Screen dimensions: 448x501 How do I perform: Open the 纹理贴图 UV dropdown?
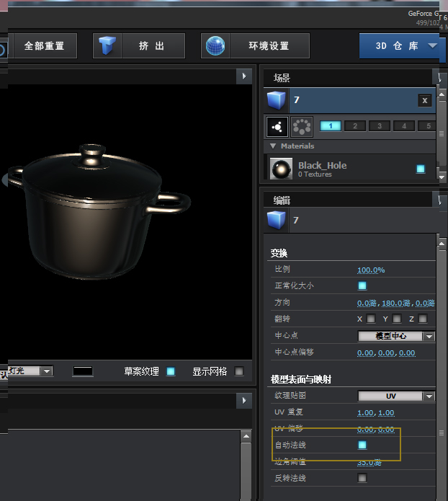[396, 396]
